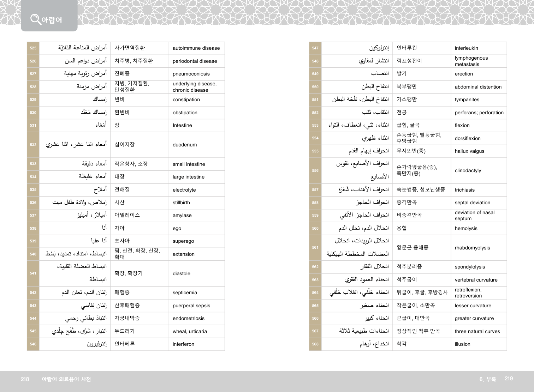Select the 'interferon' entry in row 546
This screenshot has height=392, width=534.
(x=183, y=344)
